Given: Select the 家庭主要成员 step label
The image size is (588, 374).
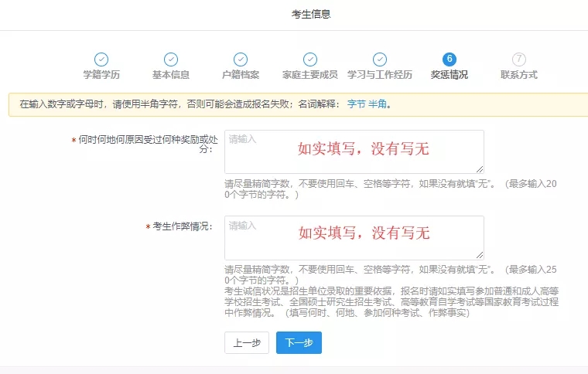Looking at the screenshot, I should tap(310, 75).
